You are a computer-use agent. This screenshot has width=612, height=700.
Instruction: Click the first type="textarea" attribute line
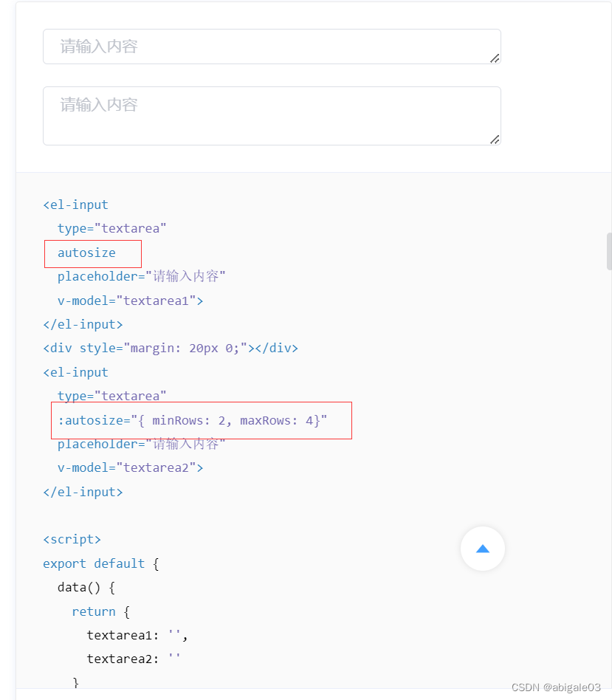pyautogui.click(x=112, y=229)
